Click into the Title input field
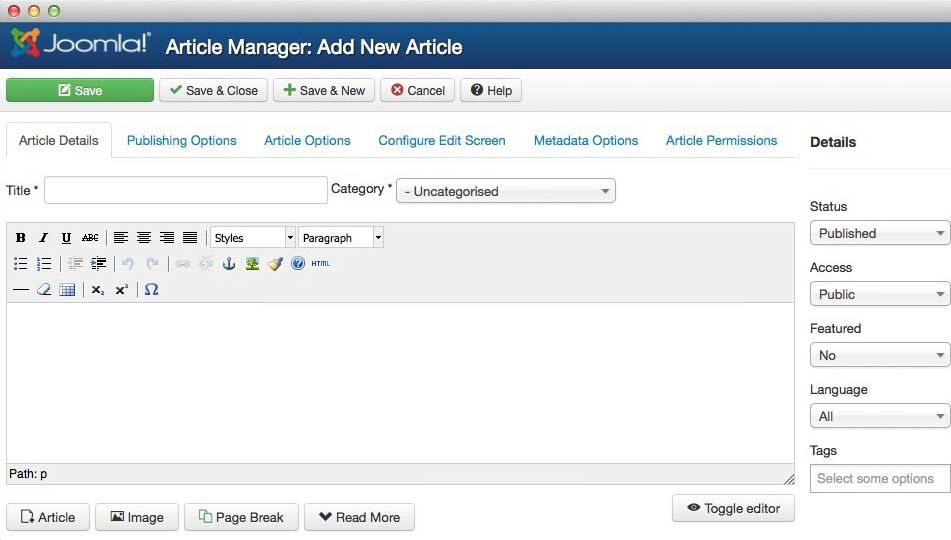Viewport: 951px width, 540px height. [x=185, y=190]
